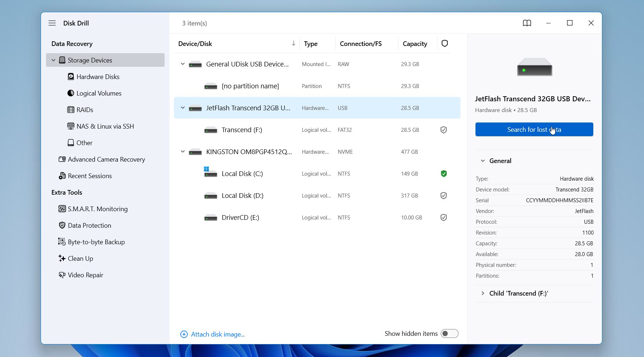This screenshot has height=357, width=644.
Task: Go to RAIDs in the sidebar
Action: coord(85,110)
